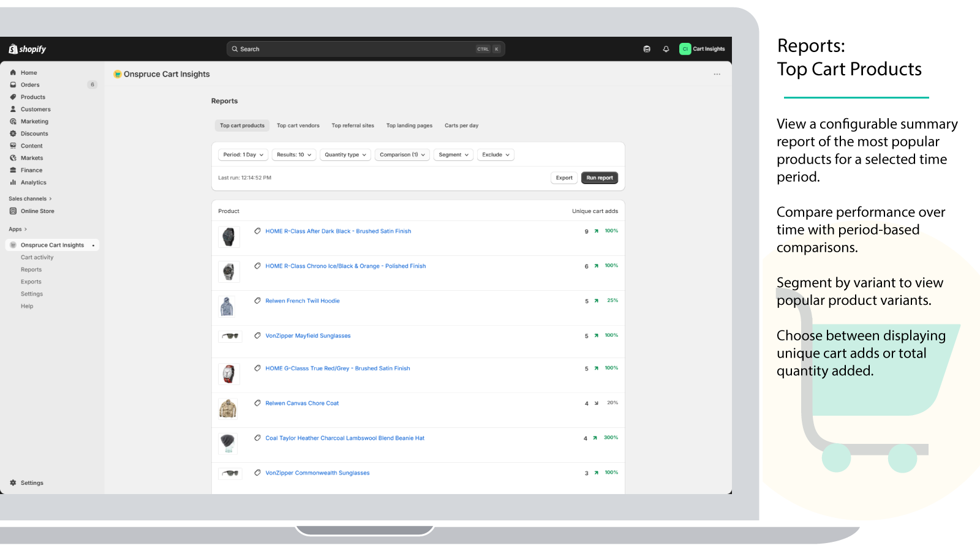Click the Content icon in sidebar
This screenshot has height=551, width=980.
[13, 146]
